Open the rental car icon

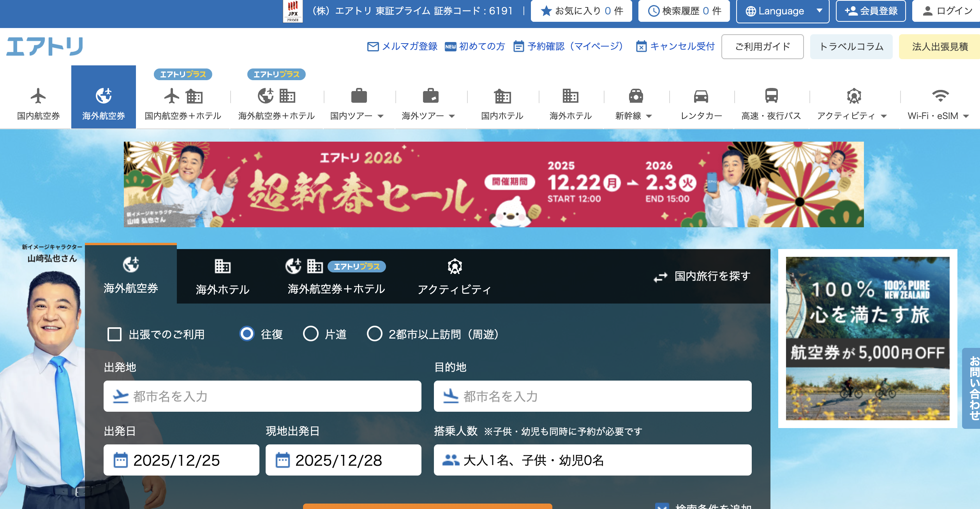point(701,96)
